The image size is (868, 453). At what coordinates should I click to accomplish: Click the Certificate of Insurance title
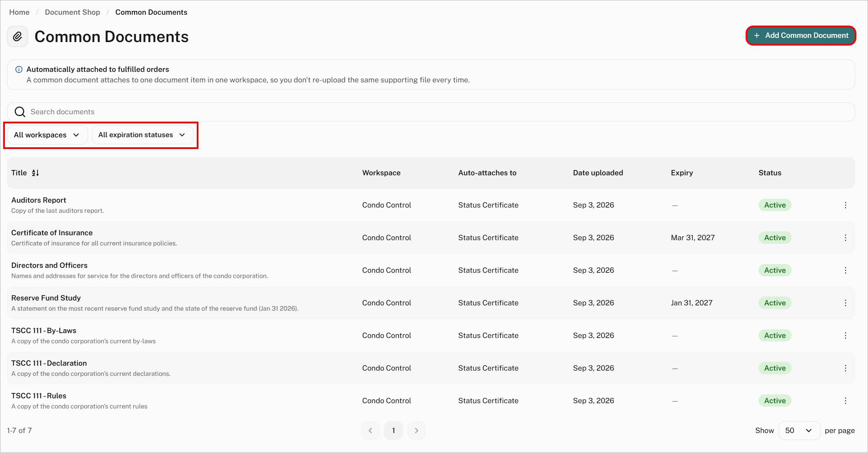(52, 233)
